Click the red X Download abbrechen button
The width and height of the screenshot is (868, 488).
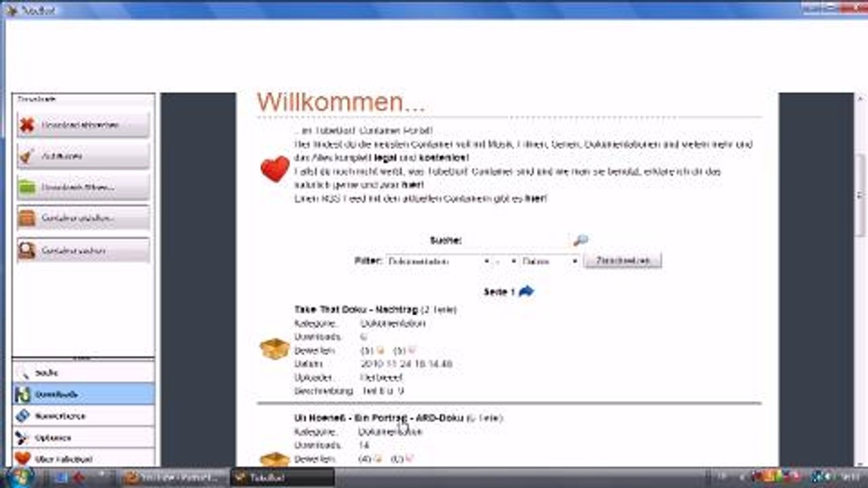coord(83,125)
